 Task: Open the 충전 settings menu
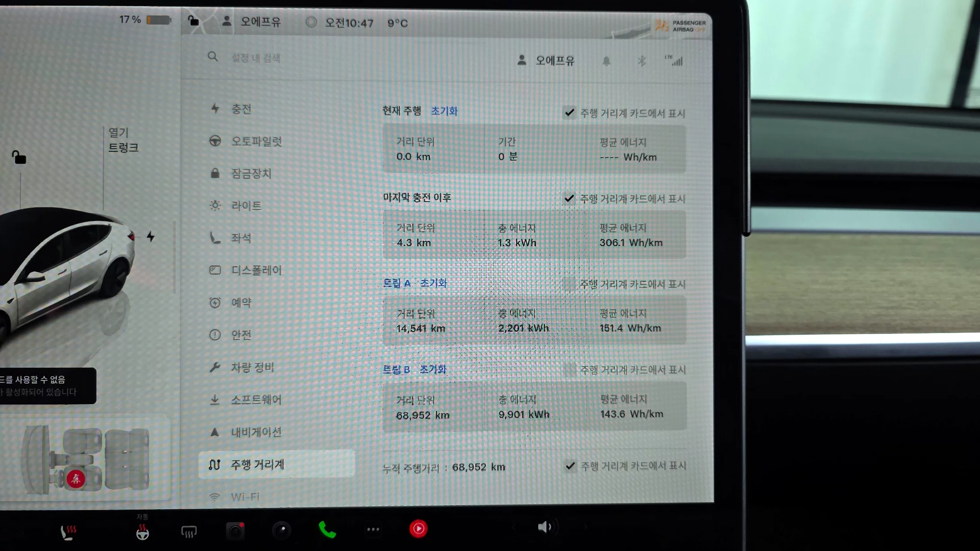(241, 109)
